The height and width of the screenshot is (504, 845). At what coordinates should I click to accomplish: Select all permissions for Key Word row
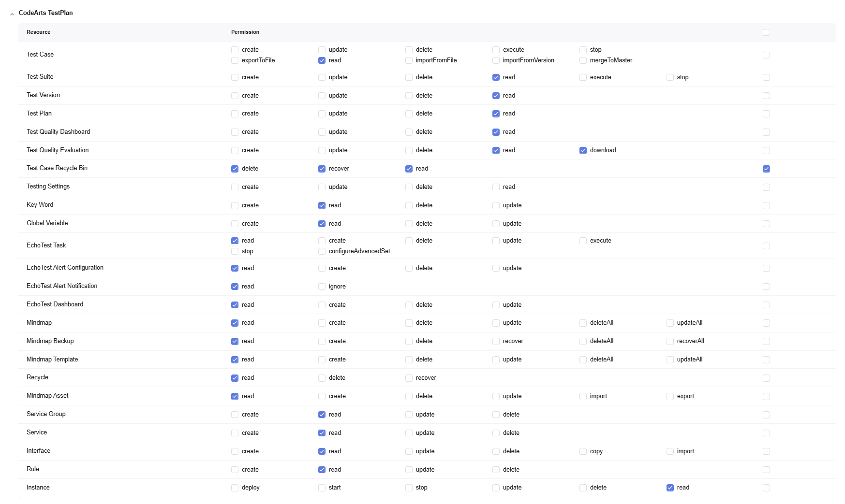coord(766,205)
